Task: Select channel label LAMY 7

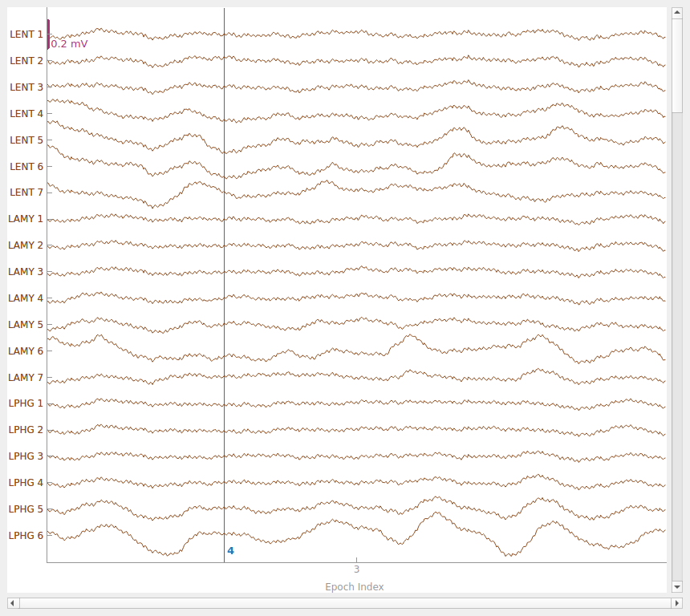Action: click(x=26, y=377)
